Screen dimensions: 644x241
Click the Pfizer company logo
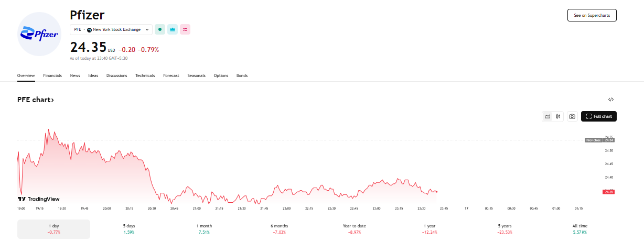39,34
